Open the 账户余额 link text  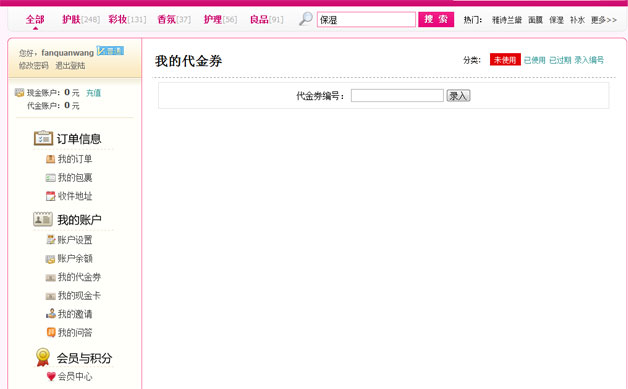pos(75,258)
